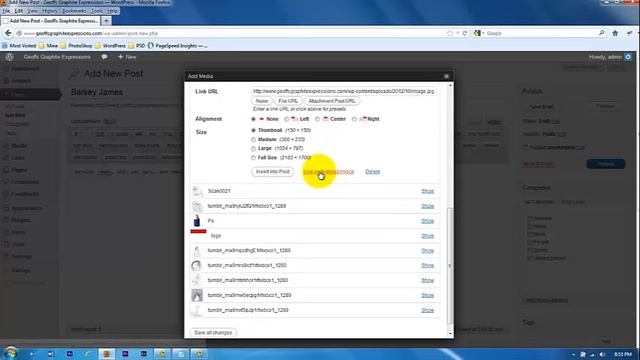640x360 pixels.
Task: Open the Windows Start menu
Action: pyautogui.click(x=10, y=353)
